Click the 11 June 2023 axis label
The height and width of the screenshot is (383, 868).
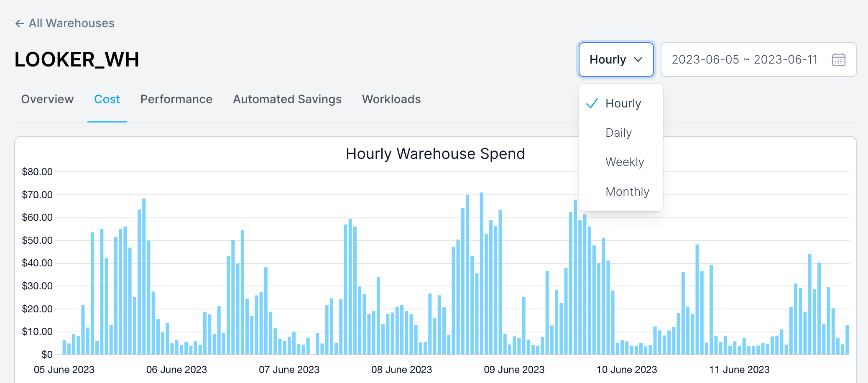(x=739, y=370)
